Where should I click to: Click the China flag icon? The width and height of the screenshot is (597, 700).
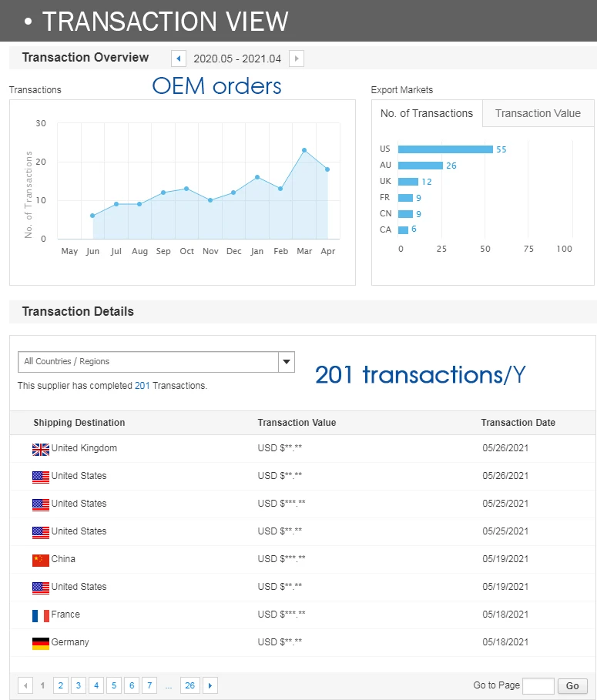click(x=41, y=560)
